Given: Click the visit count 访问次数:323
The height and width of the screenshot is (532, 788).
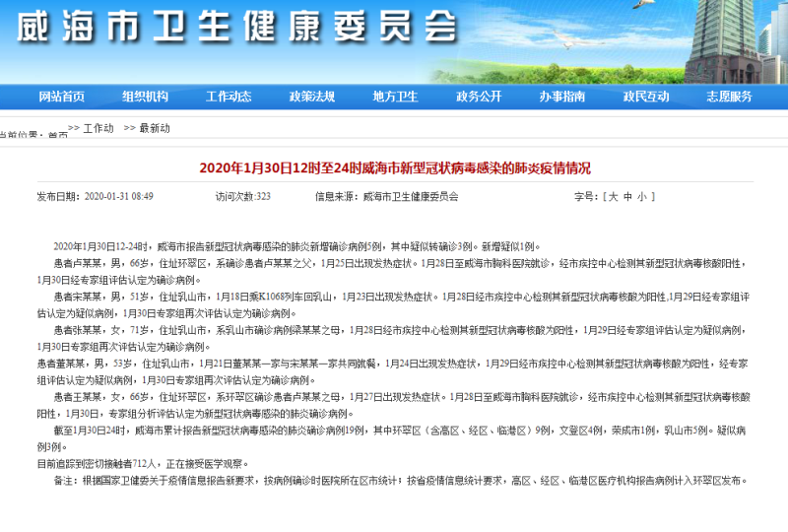Looking at the screenshot, I should [x=243, y=197].
